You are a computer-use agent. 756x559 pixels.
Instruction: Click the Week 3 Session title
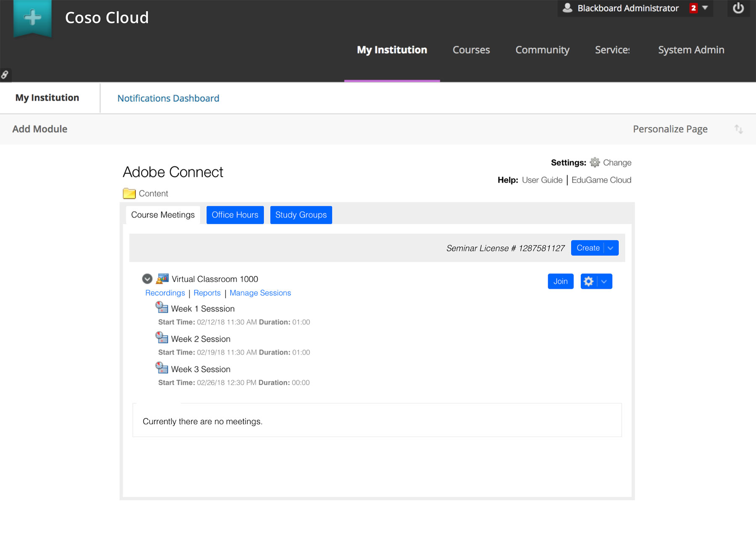pos(201,369)
